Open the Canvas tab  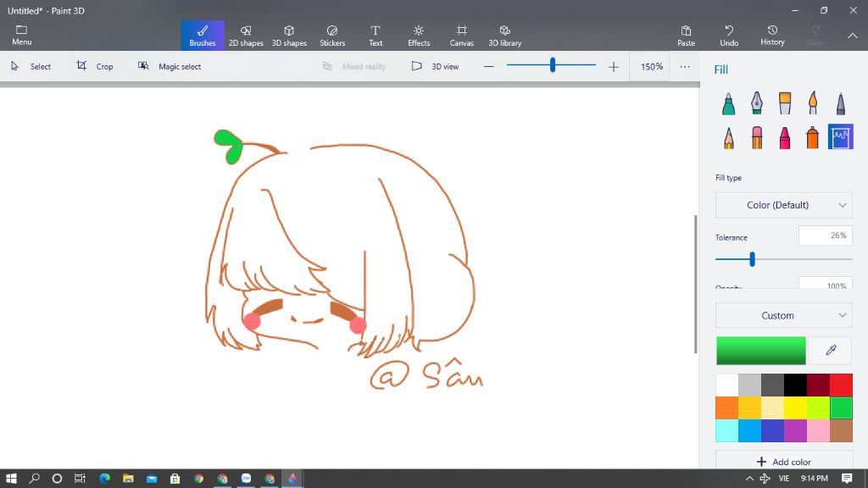click(x=462, y=36)
